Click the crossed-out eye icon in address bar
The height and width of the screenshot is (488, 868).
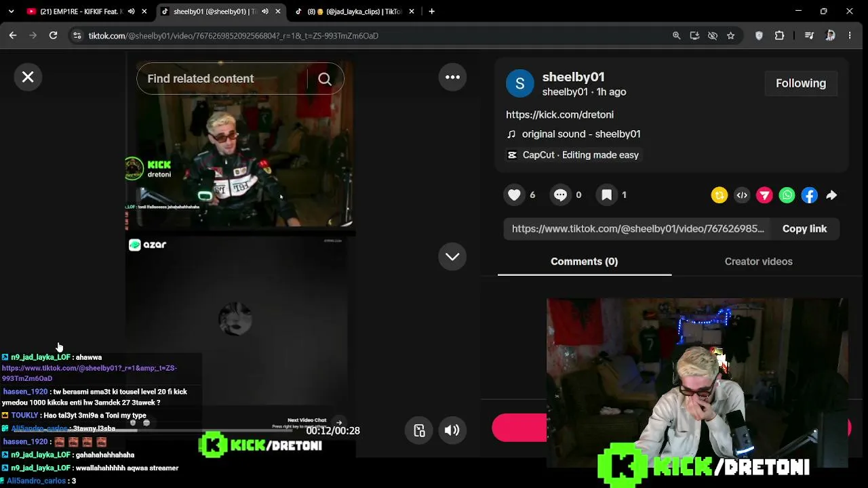coord(713,36)
